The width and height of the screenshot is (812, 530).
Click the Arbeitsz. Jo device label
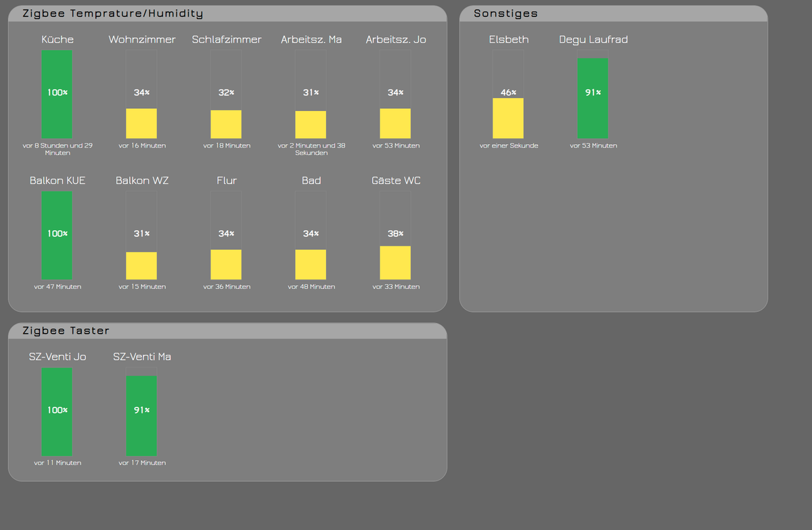(395, 39)
